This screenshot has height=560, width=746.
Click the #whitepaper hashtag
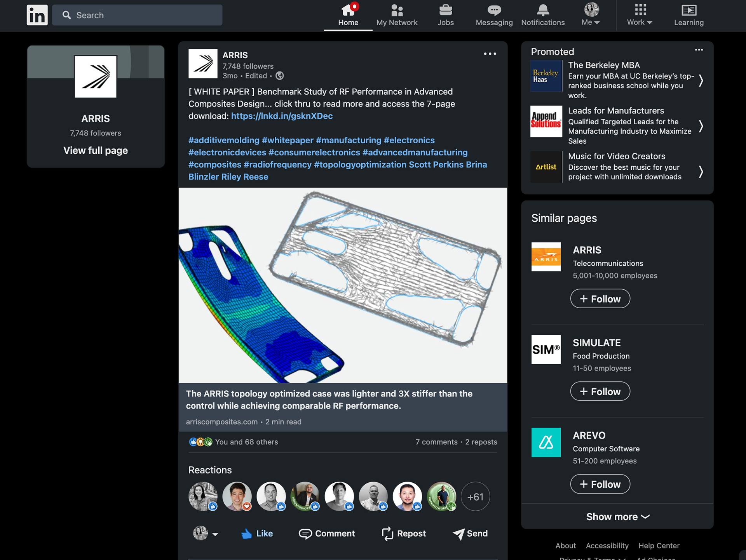(288, 140)
